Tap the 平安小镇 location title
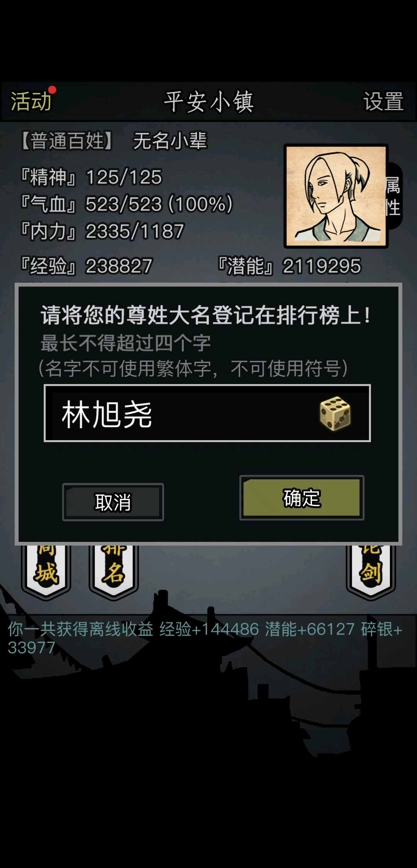The height and width of the screenshot is (868, 417). coord(209,102)
